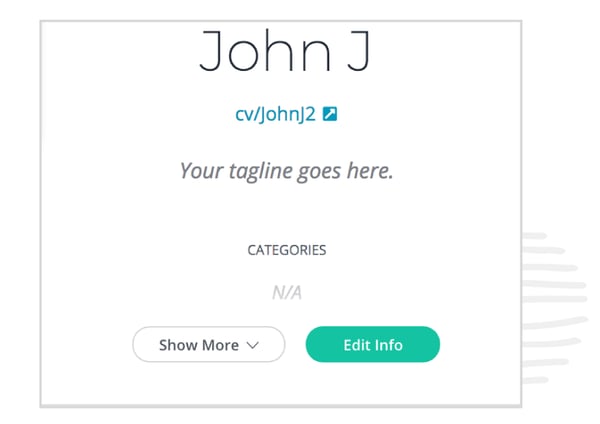
Task: Expand the Show More dropdown
Action: pyautogui.click(x=209, y=344)
